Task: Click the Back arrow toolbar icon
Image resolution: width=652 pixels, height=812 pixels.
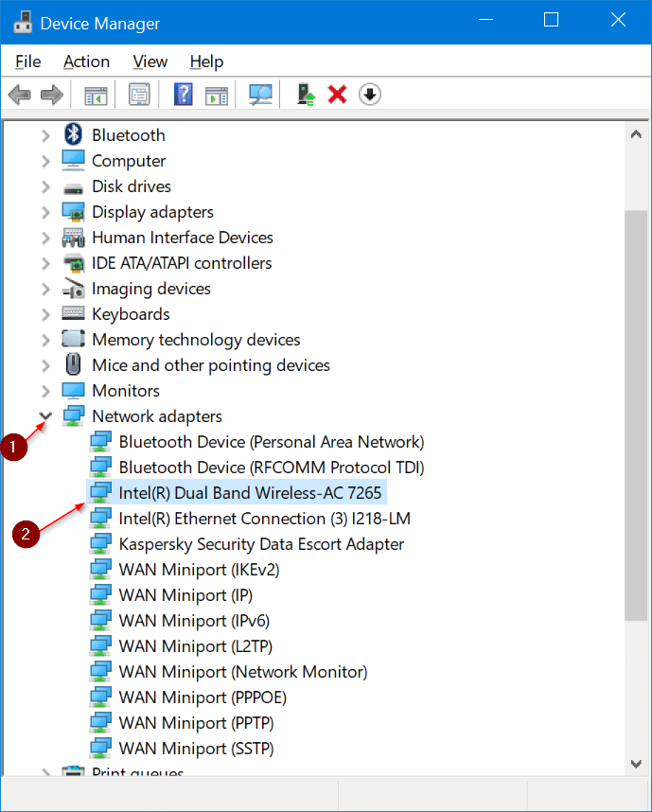Action: click(20, 95)
